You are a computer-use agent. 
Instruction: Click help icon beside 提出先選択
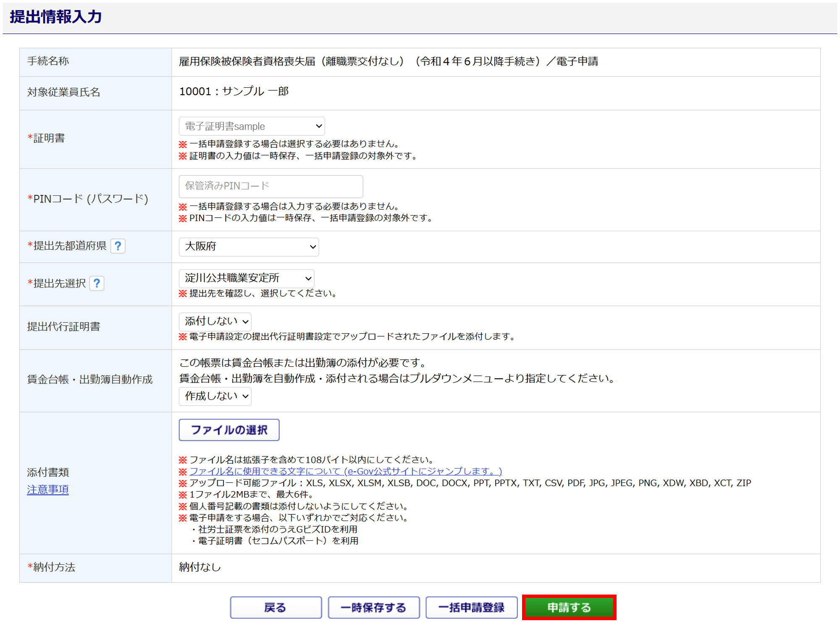[97, 284]
